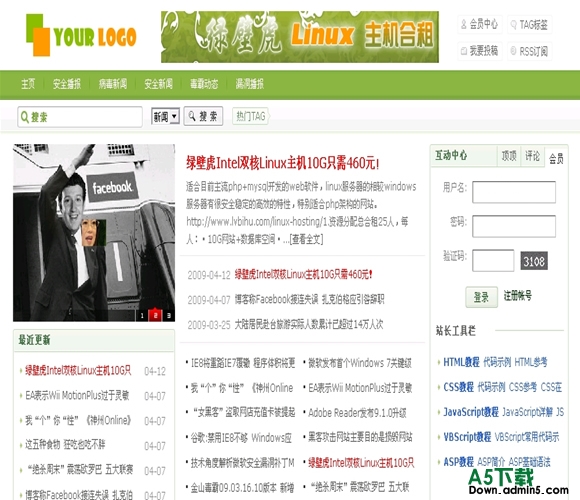
Task: Open article 金山毒霸09.03.16.10版本 新增
Action: coord(242,488)
